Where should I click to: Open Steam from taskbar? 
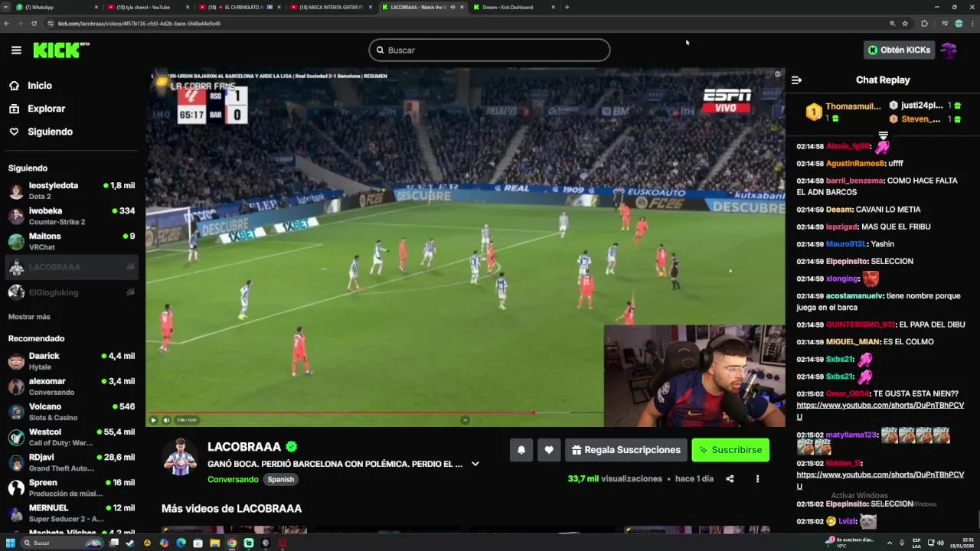130,543
